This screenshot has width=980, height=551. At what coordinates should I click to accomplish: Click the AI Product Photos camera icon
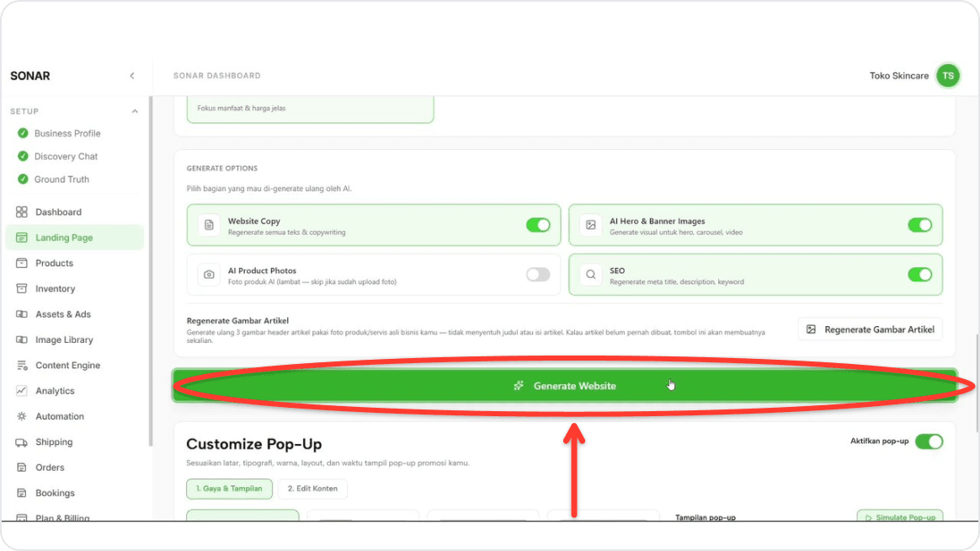[209, 275]
